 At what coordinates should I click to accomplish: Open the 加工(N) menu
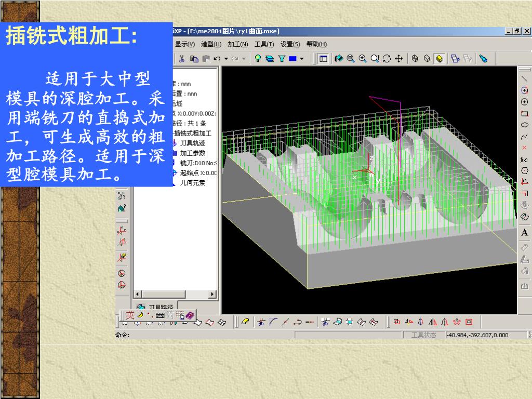point(237,44)
